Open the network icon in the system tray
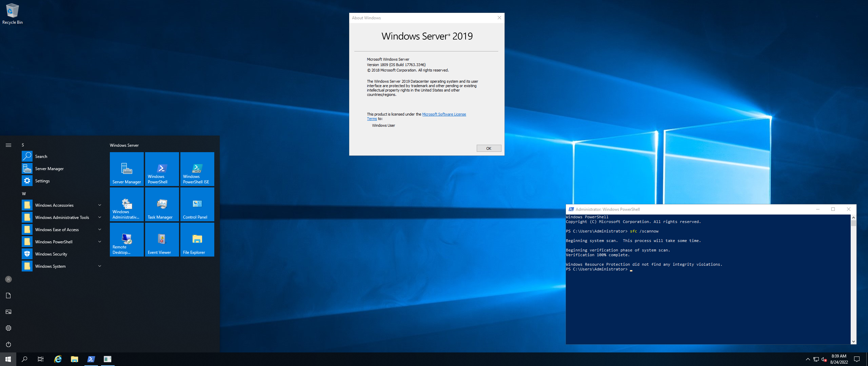Image resolution: width=868 pixels, height=366 pixels. pyautogui.click(x=816, y=359)
